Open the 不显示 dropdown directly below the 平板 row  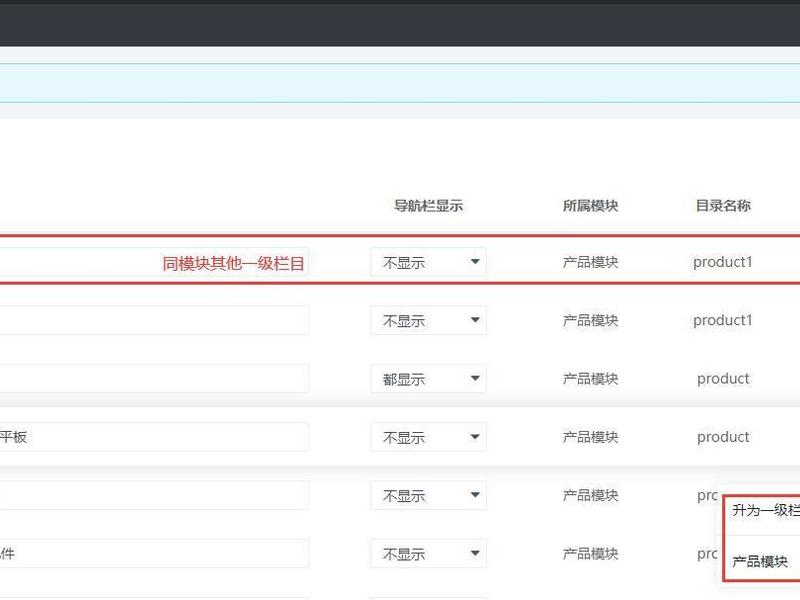[429, 495]
